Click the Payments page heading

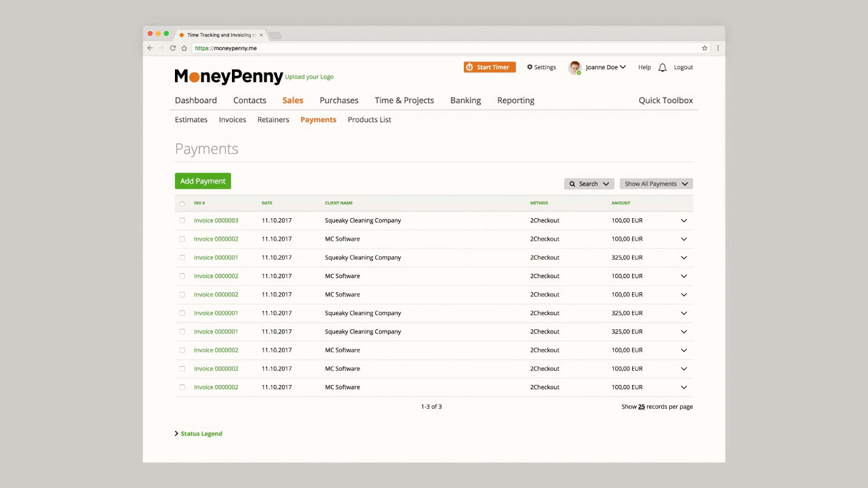pyautogui.click(x=207, y=149)
